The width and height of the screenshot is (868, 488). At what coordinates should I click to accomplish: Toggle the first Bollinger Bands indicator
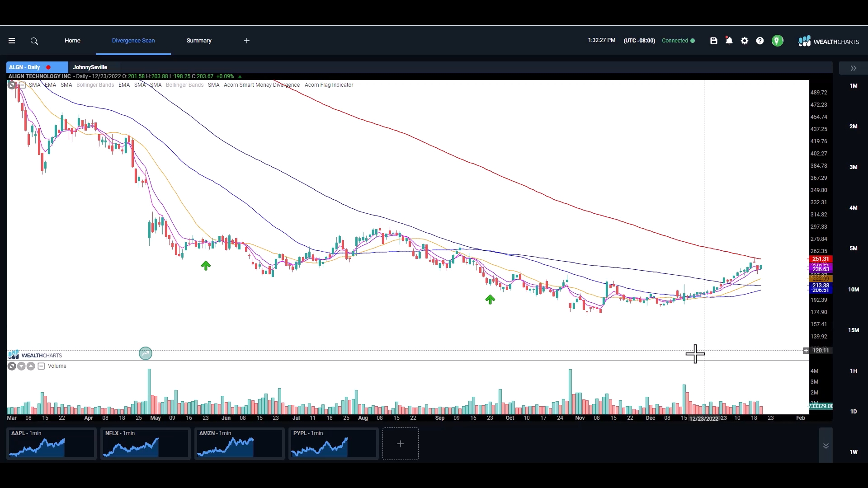(x=95, y=85)
